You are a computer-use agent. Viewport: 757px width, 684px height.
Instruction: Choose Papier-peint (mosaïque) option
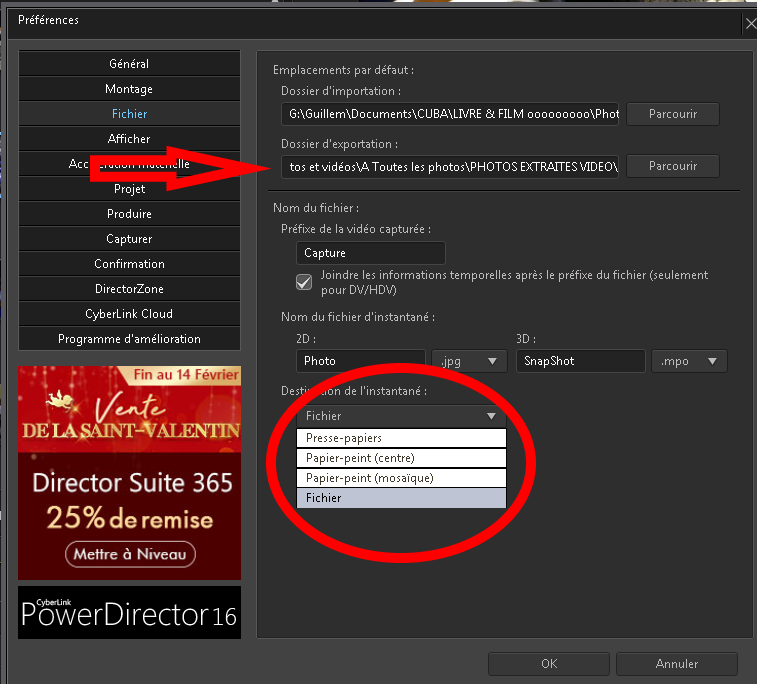pos(401,478)
